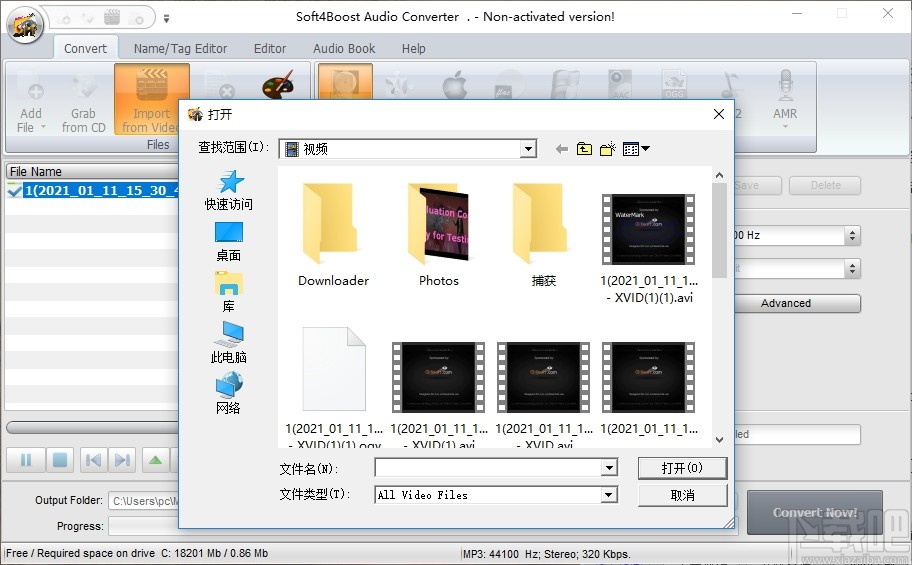
Task: Select the Photos folder
Action: (x=439, y=236)
